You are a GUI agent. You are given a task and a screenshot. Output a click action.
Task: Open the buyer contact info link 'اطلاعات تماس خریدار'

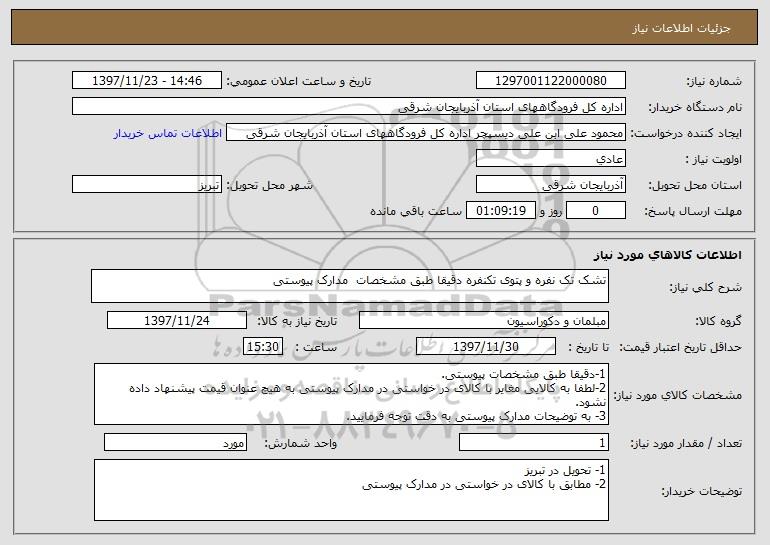(x=168, y=134)
